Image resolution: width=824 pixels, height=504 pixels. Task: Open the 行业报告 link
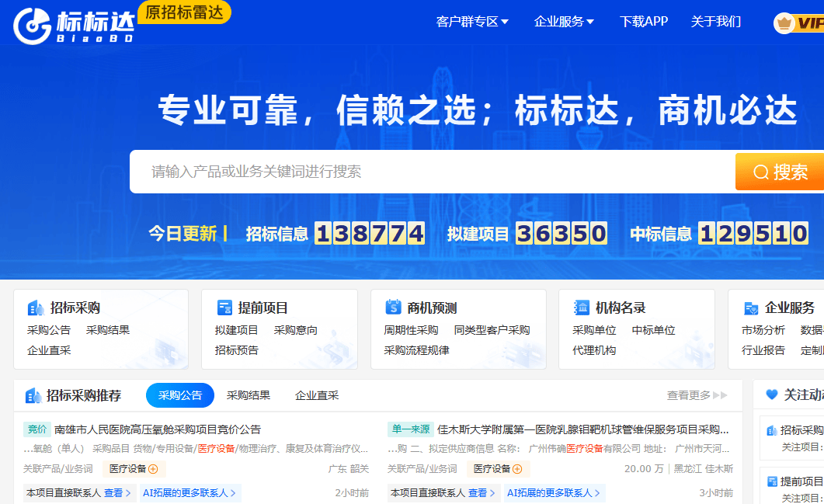[763, 350]
